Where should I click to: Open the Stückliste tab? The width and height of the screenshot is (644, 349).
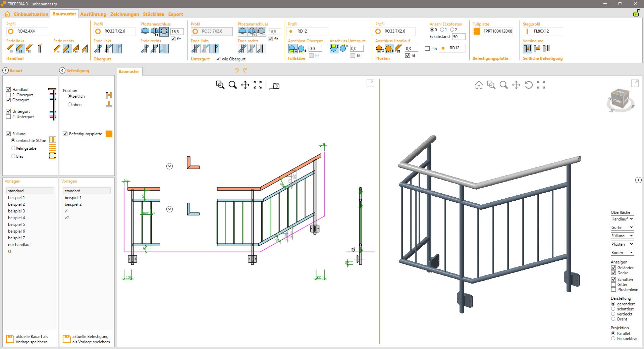pyautogui.click(x=153, y=14)
